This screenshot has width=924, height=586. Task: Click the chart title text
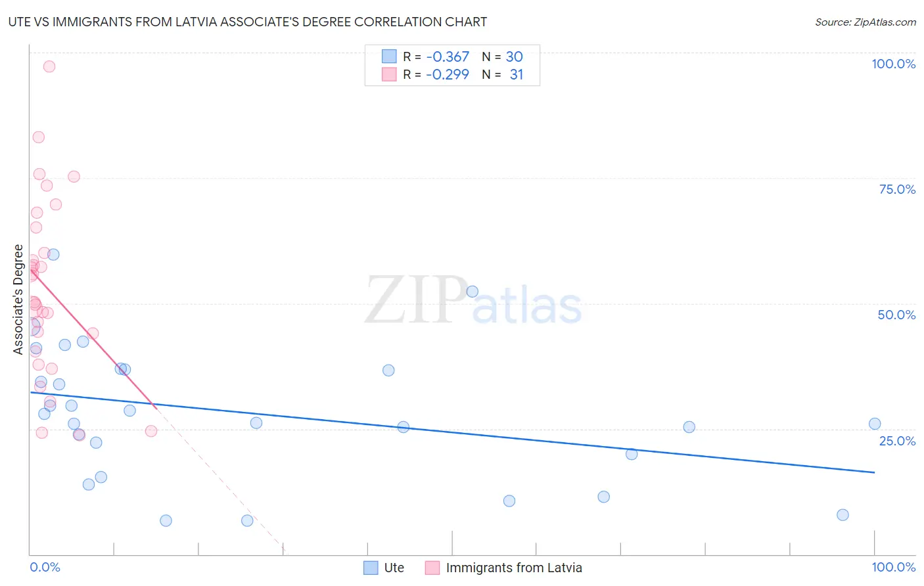248,22
